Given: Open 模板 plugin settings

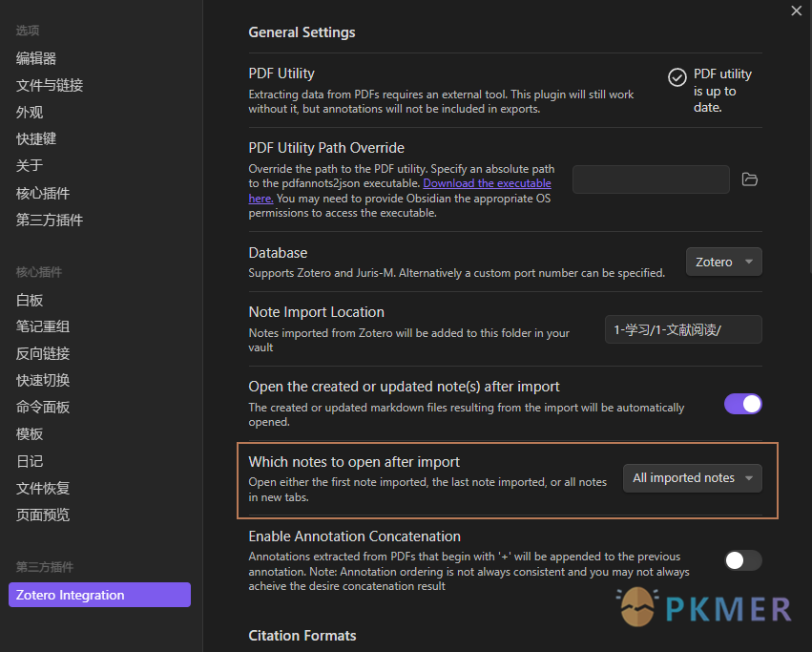Looking at the screenshot, I should 29,434.
